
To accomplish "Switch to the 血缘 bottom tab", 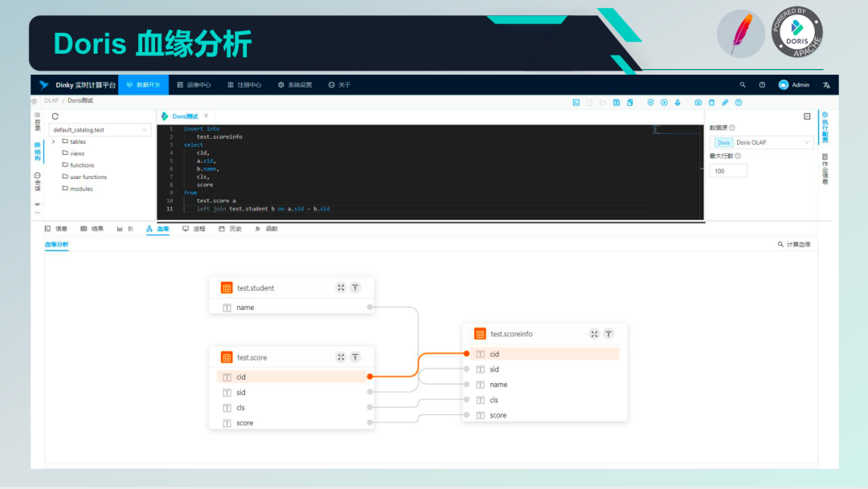I will point(158,229).
